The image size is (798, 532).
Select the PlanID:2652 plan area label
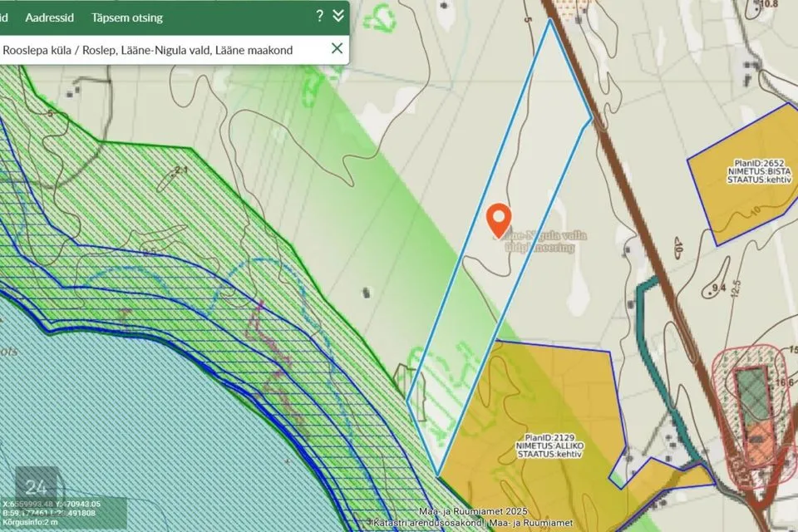(x=759, y=171)
